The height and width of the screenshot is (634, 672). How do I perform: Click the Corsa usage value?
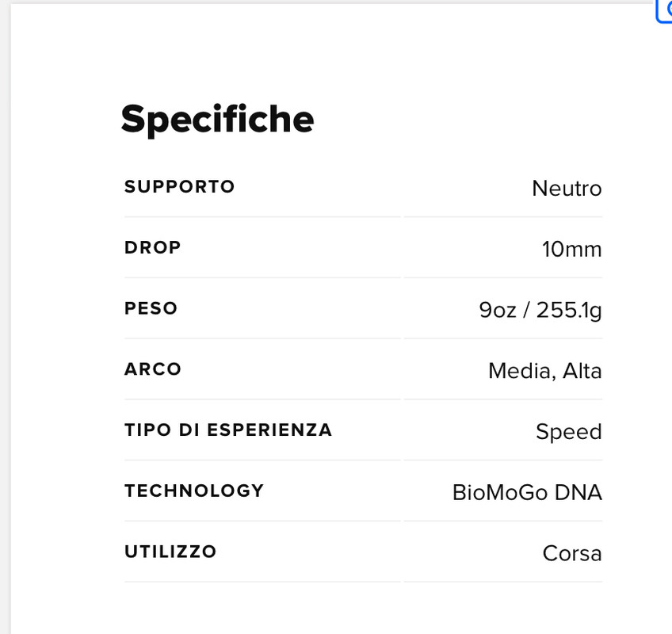coord(572,553)
